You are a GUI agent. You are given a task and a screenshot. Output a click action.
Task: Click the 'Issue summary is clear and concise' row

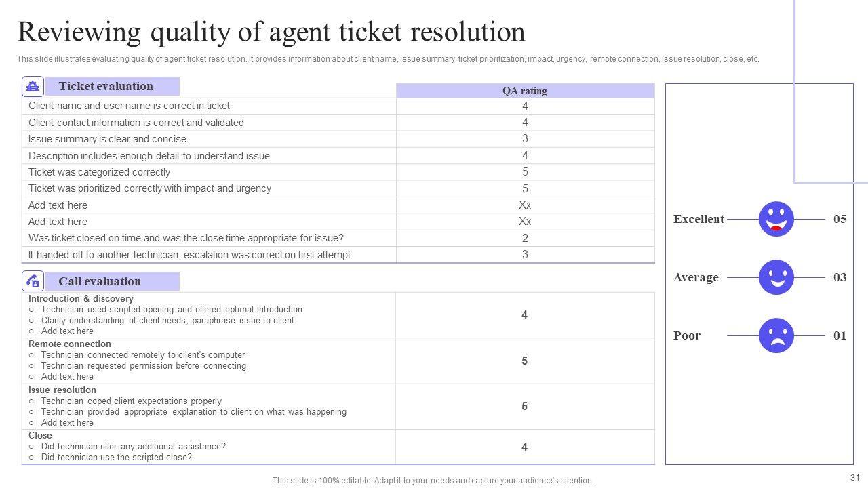107,139
